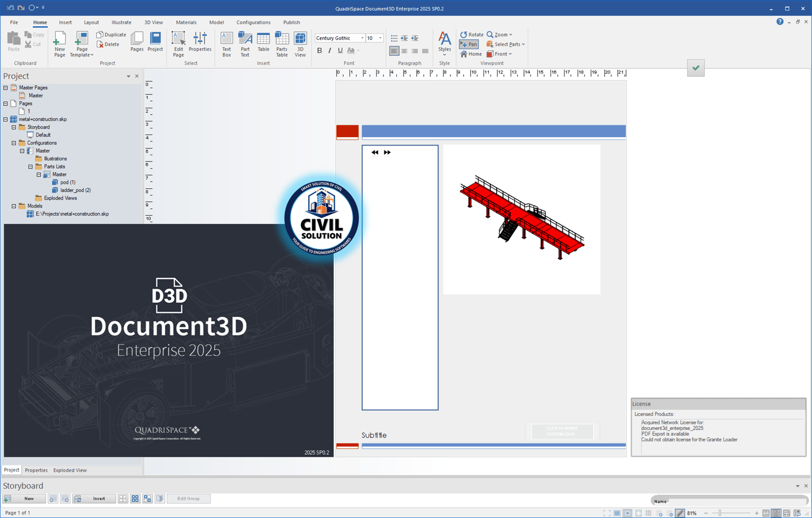
Task: Click the Storyboard Name input field
Action: coord(738,501)
